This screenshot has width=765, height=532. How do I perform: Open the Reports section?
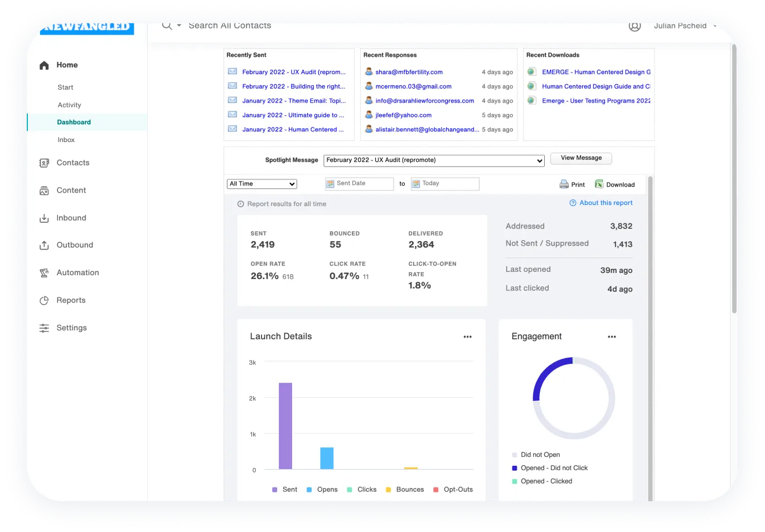(71, 300)
